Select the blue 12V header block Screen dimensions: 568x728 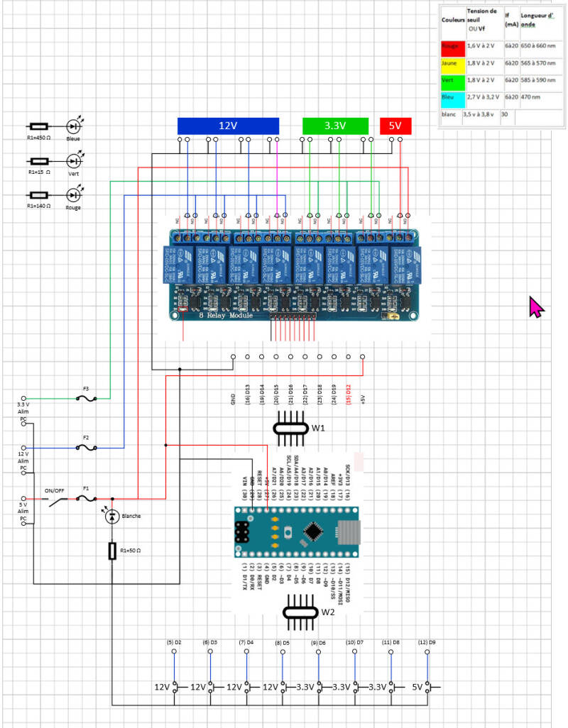pyautogui.click(x=228, y=126)
